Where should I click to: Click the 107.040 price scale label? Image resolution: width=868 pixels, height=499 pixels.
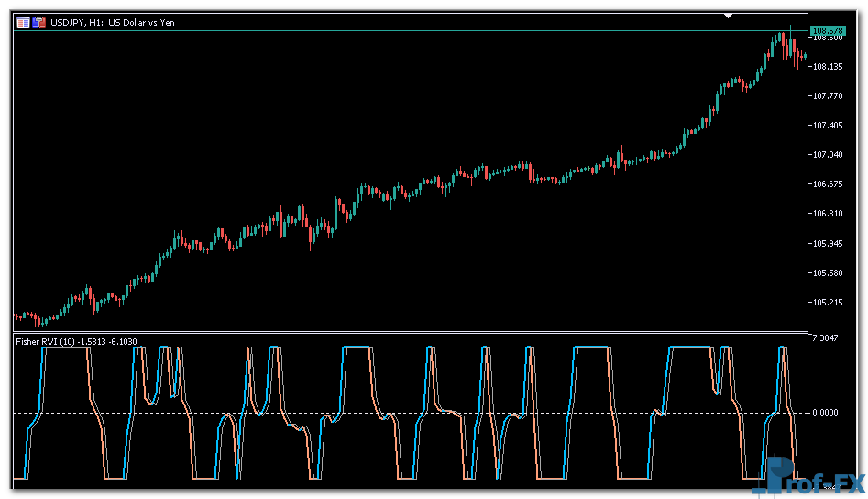[x=828, y=155]
